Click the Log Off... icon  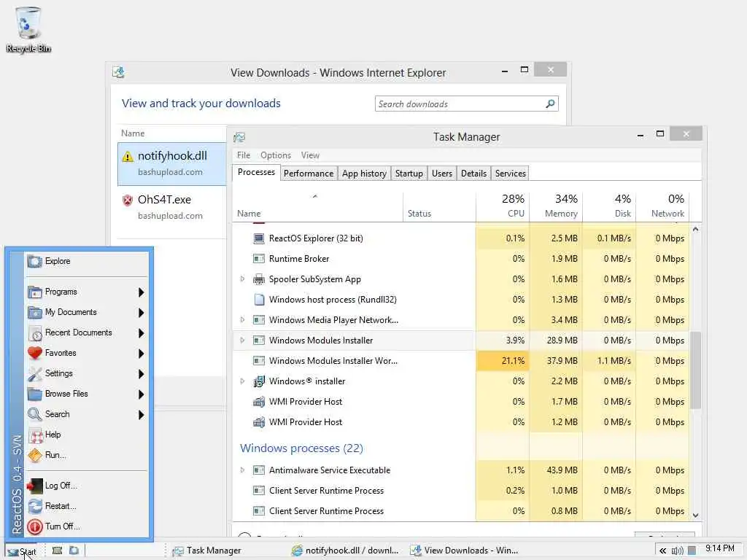(x=35, y=486)
